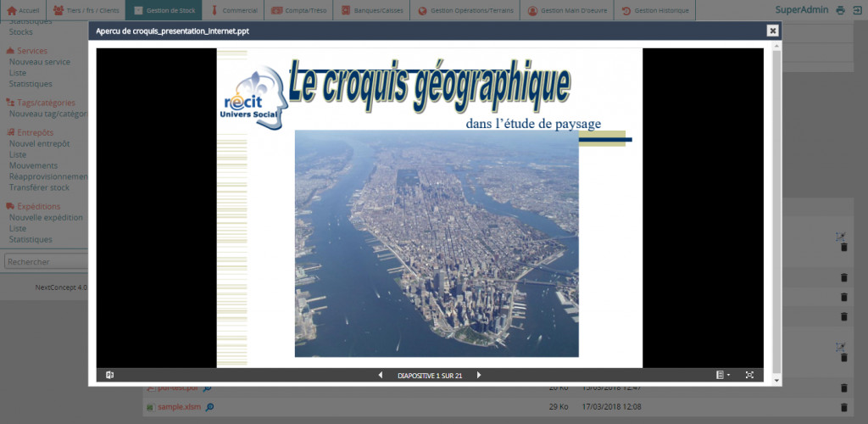Viewport: 868px width, 424px height.
Task: Open PowerPoint Online menu icon in viewer
Action: pos(110,375)
